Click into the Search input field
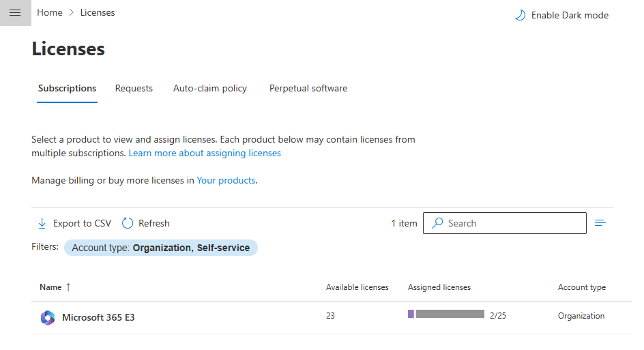The image size is (644, 350). pyautogui.click(x=505, y=223)
